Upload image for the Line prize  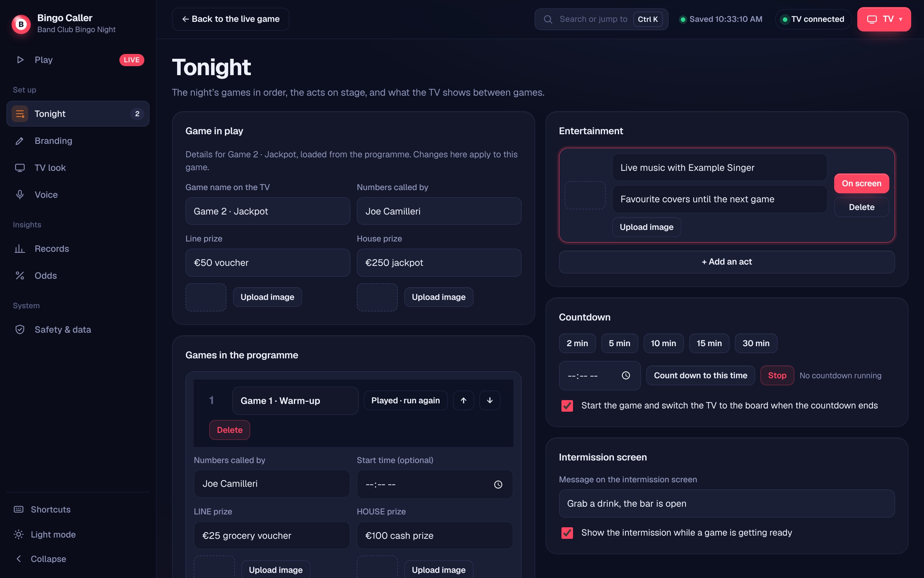pos(267,297)
